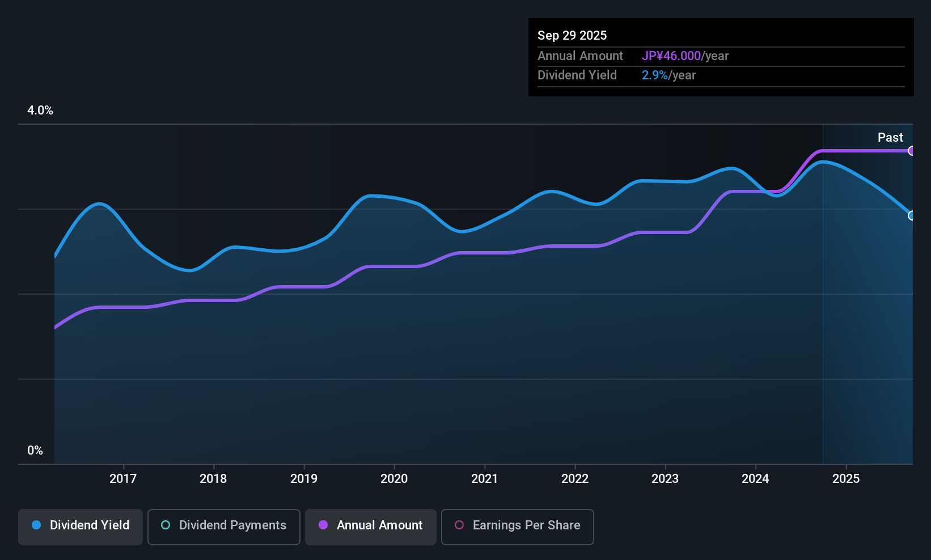Select the 2017 x-axis label
The width and height of the screenshot is (931, 560).
pos(123,479)
